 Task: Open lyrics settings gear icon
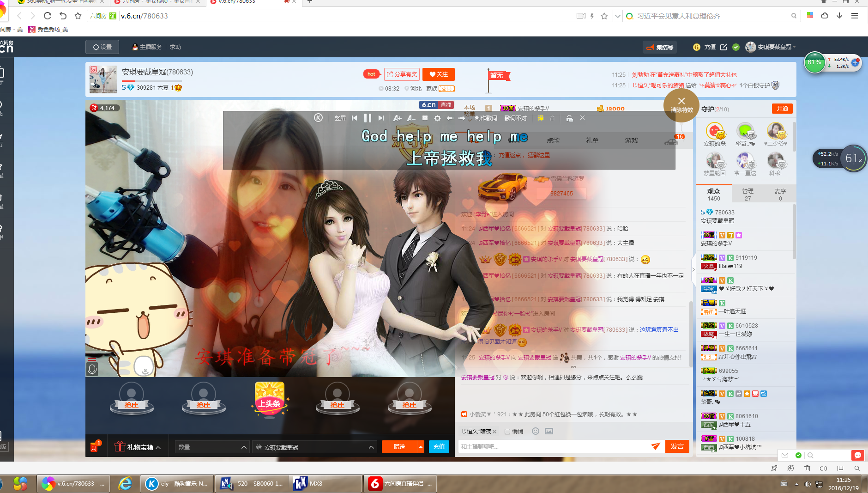coord(437,118)
